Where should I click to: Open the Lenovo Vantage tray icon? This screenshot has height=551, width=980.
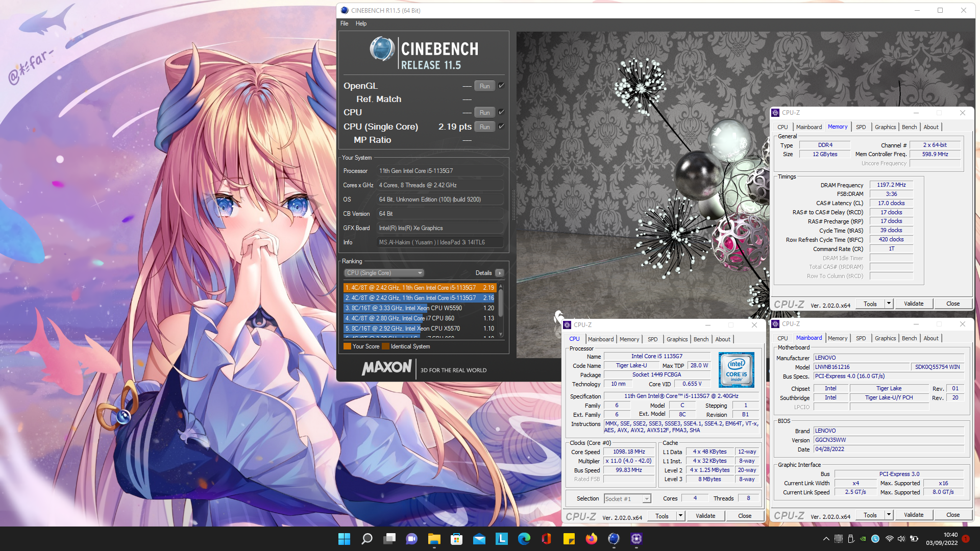pyautogui.click(x=875, y=539)
